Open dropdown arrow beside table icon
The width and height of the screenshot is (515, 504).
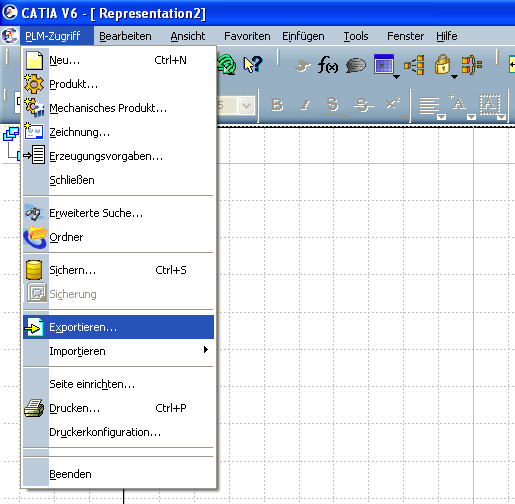[396, 77]
